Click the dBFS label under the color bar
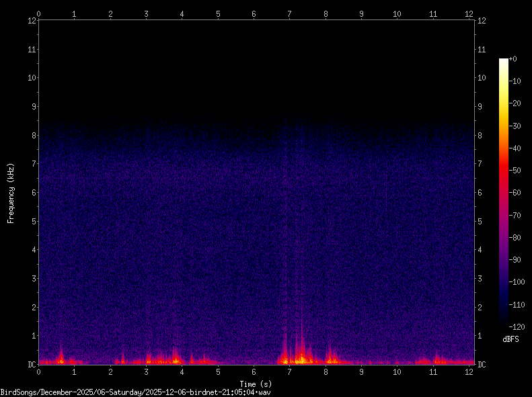The image size is (532, 397). (x=510, y=339)
